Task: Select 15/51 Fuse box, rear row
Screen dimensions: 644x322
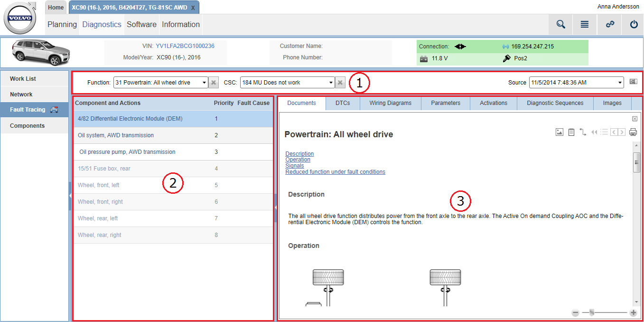Action: pyautogui.click(x=173, y=169)
